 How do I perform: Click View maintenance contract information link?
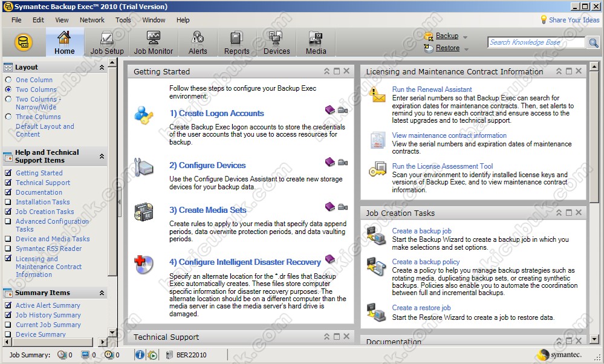pos(449,135)
